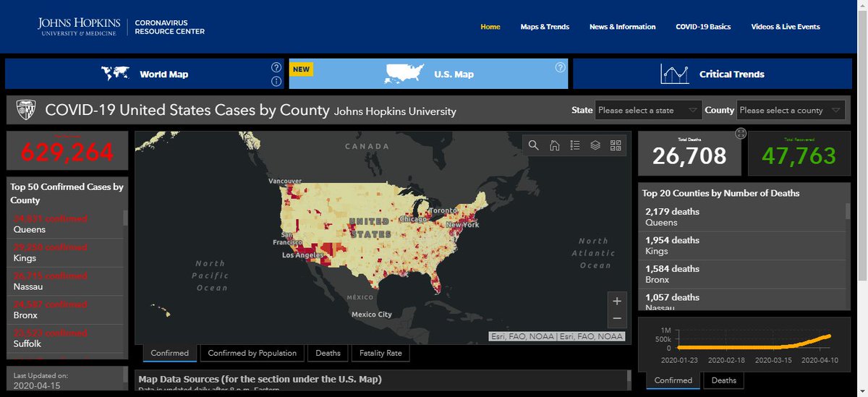This screenshot has height=397, width=868.
Task: Open the map legend list icon
Action: [x=575, y=145]
